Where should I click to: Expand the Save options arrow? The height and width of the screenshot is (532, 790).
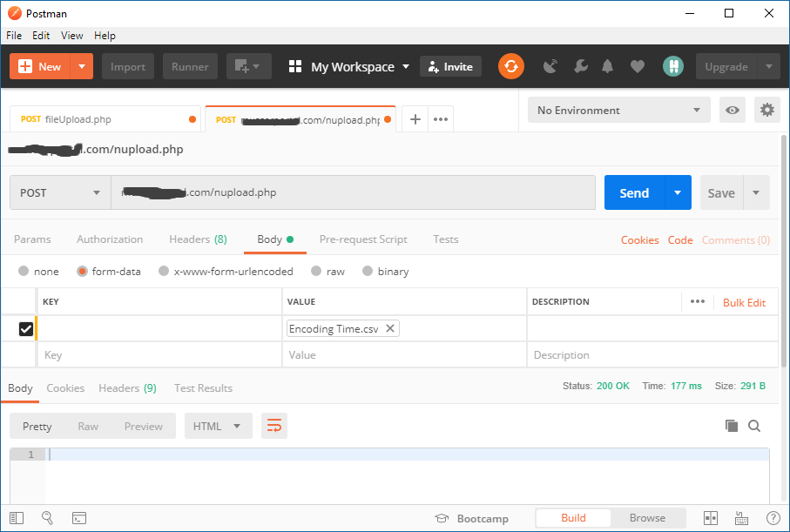pyautogui.click(x=756, y=192)
